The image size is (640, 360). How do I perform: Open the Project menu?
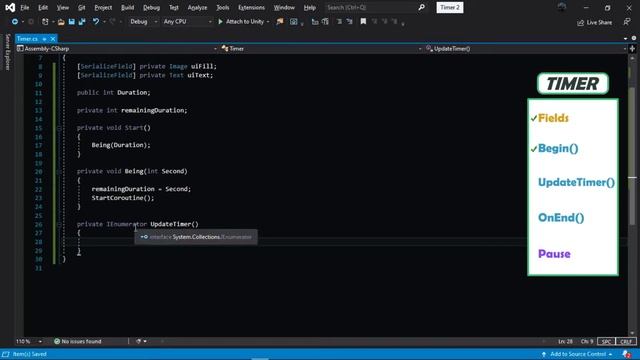pyautogui.click(x=103, y=7)
